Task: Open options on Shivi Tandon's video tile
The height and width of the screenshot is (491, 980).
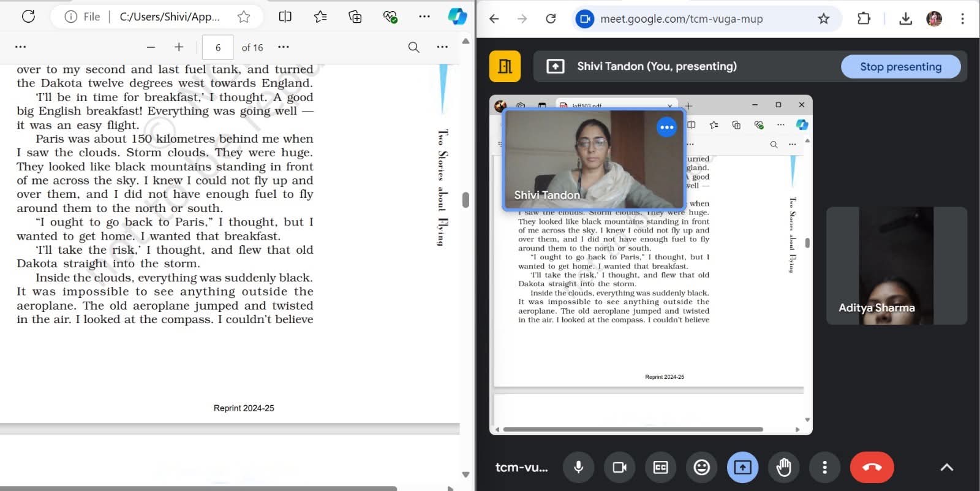Action: tap(666, 128)
